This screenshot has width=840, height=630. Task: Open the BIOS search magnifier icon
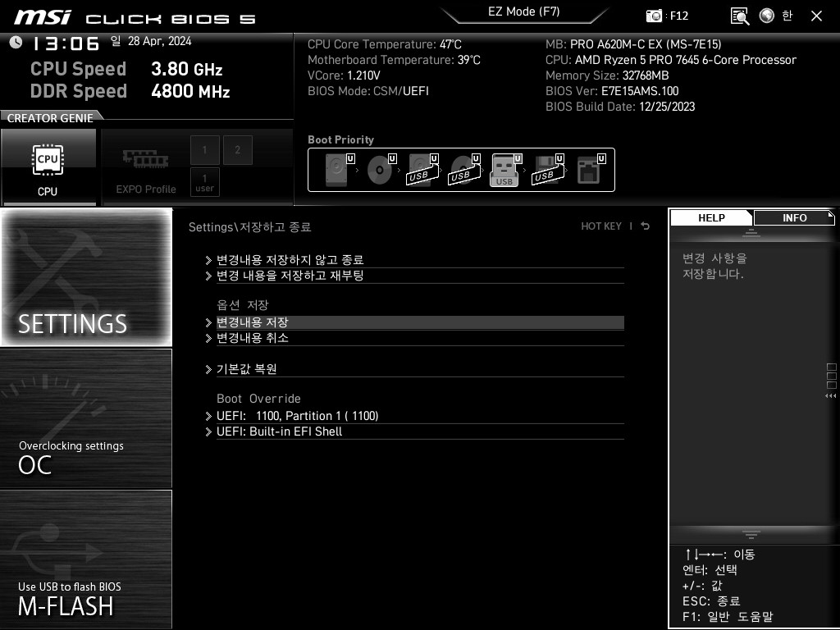[x=739, y=16]
